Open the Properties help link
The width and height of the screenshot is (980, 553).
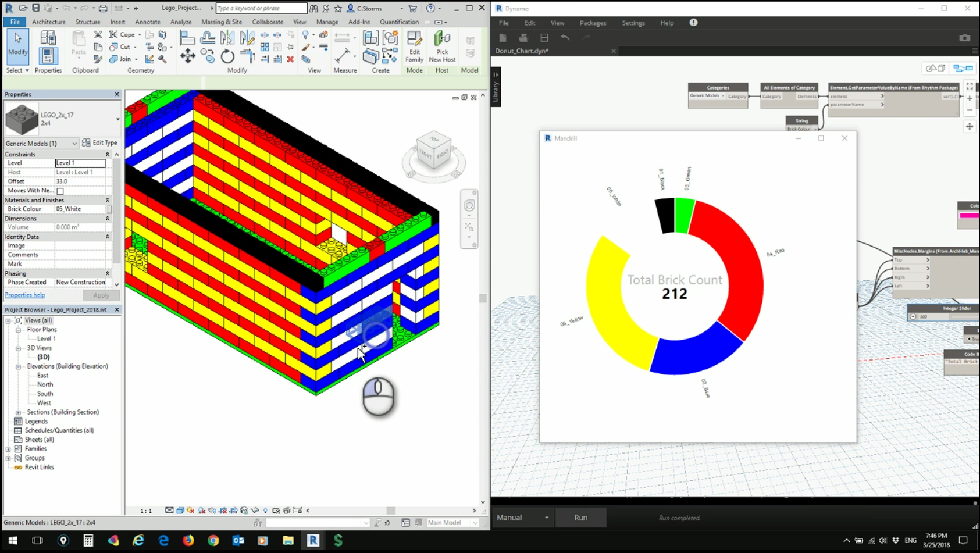[25, 295]
